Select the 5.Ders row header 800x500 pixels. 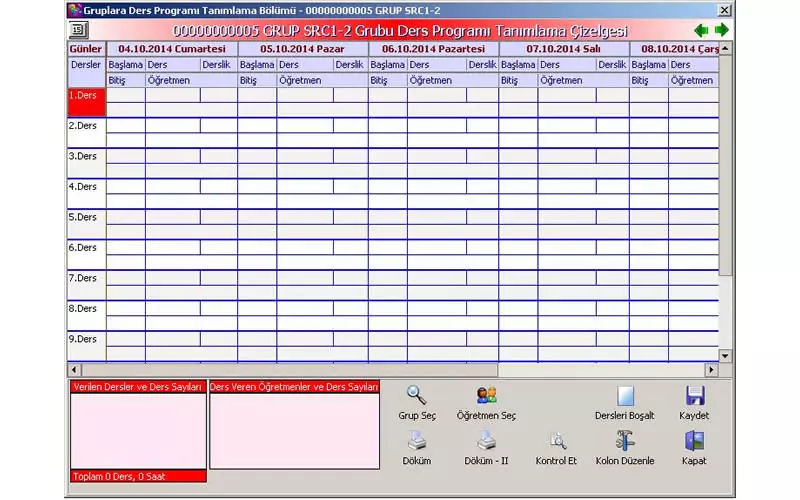pos(86,224)
